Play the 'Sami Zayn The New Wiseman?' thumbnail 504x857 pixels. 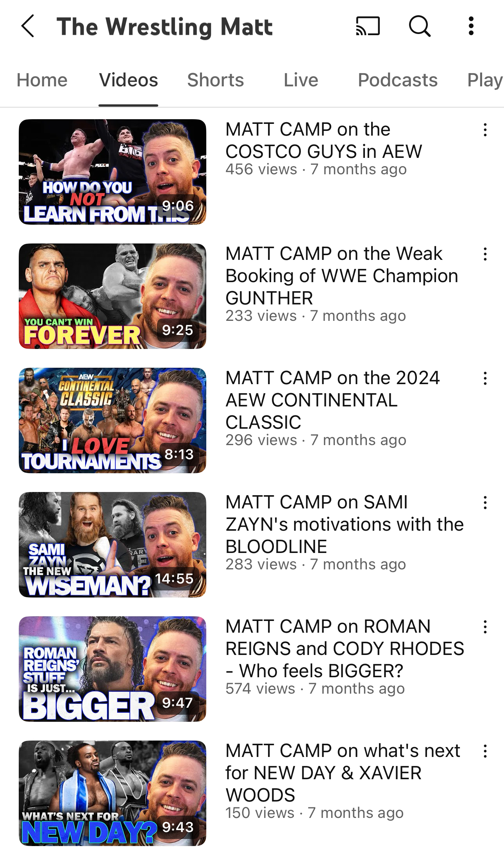pos(113,545)
